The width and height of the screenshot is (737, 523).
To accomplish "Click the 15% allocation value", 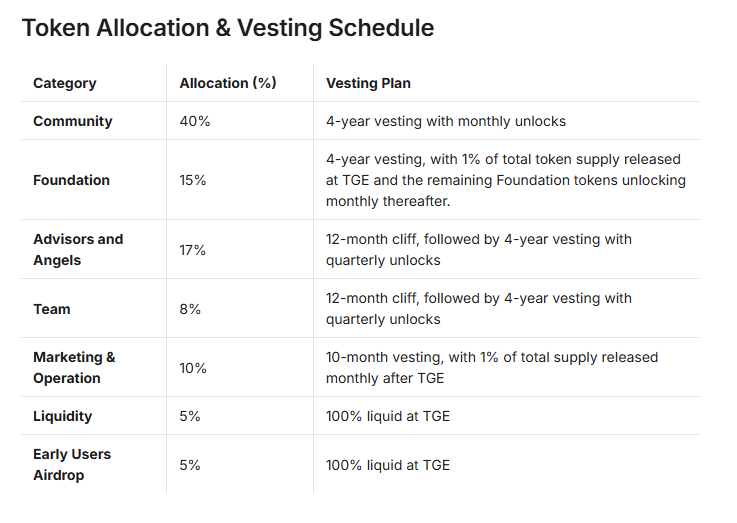I will click(193, 180).
